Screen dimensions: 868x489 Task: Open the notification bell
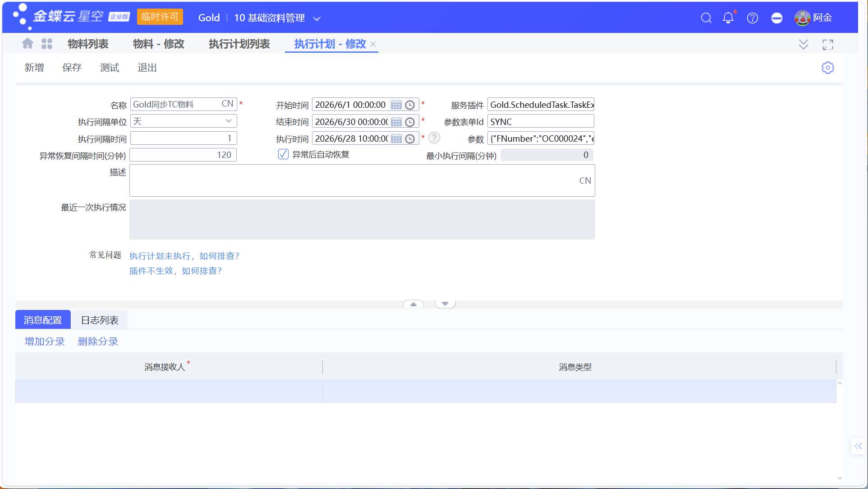tap(728, 18)
